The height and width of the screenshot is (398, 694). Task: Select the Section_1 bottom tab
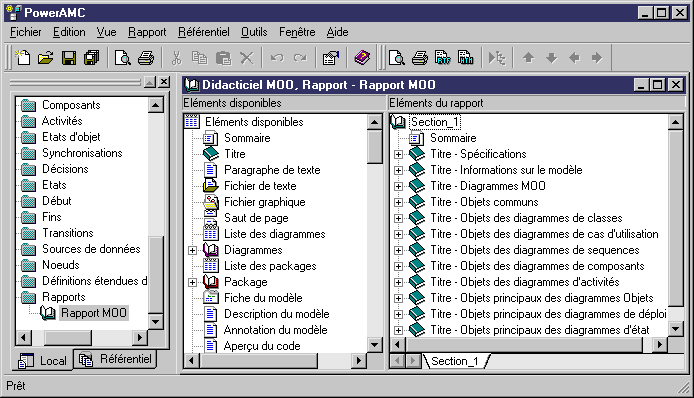coord(455,361)
